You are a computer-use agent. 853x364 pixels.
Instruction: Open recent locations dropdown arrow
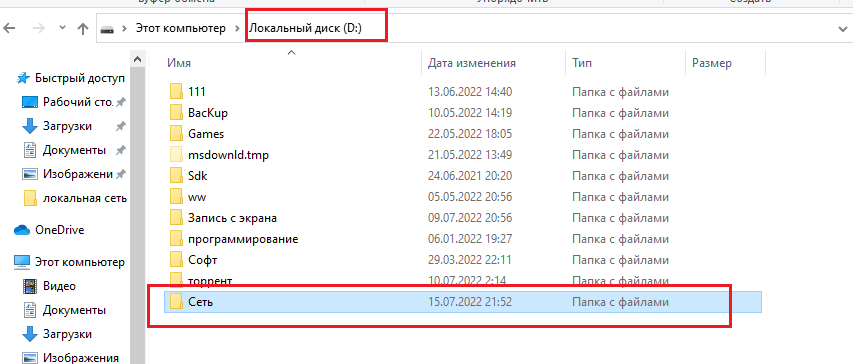62,28
